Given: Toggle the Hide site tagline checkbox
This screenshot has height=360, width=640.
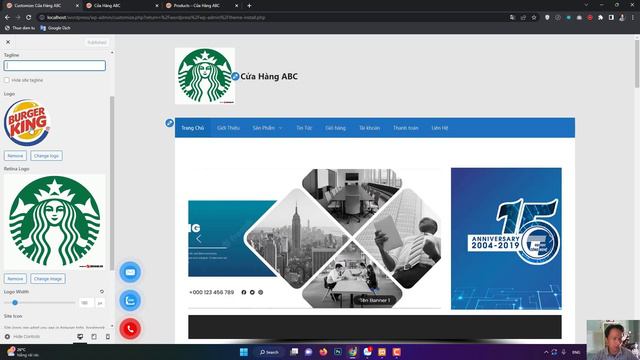Looking at the screenshot, I should [x=7, y=80].
